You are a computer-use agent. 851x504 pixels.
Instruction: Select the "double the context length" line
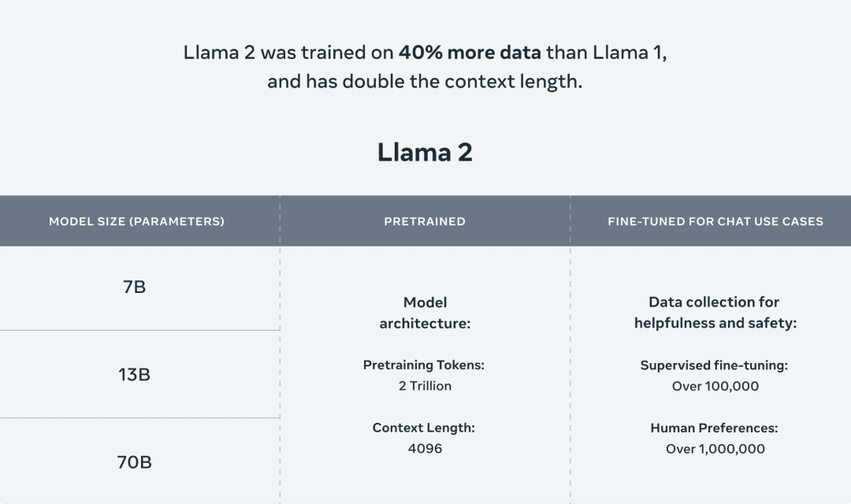(x=425, y=81)
